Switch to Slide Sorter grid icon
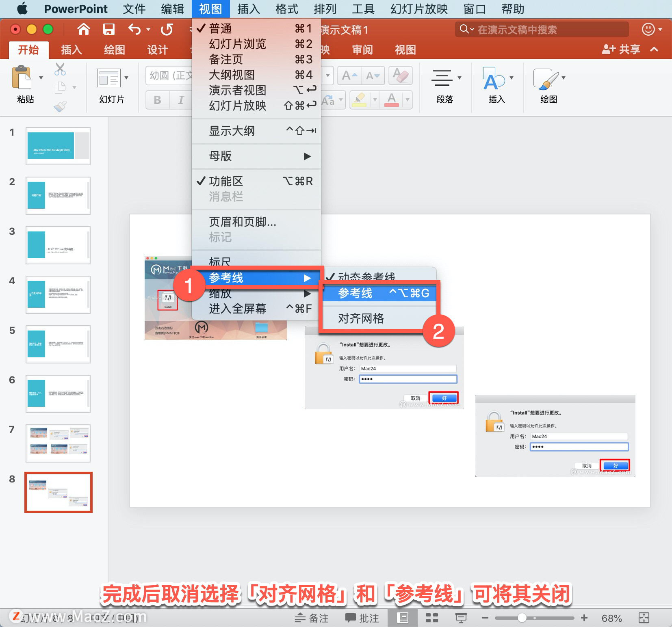Screen dimensions: 672x627 point(431,618)
